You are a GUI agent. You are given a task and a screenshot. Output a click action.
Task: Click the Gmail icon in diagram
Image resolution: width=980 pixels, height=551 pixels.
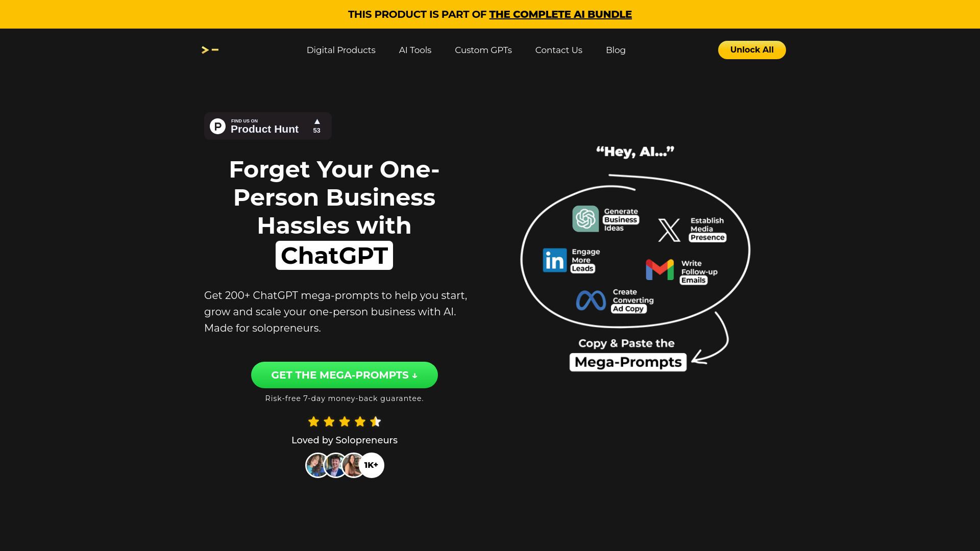coord(659,270)
